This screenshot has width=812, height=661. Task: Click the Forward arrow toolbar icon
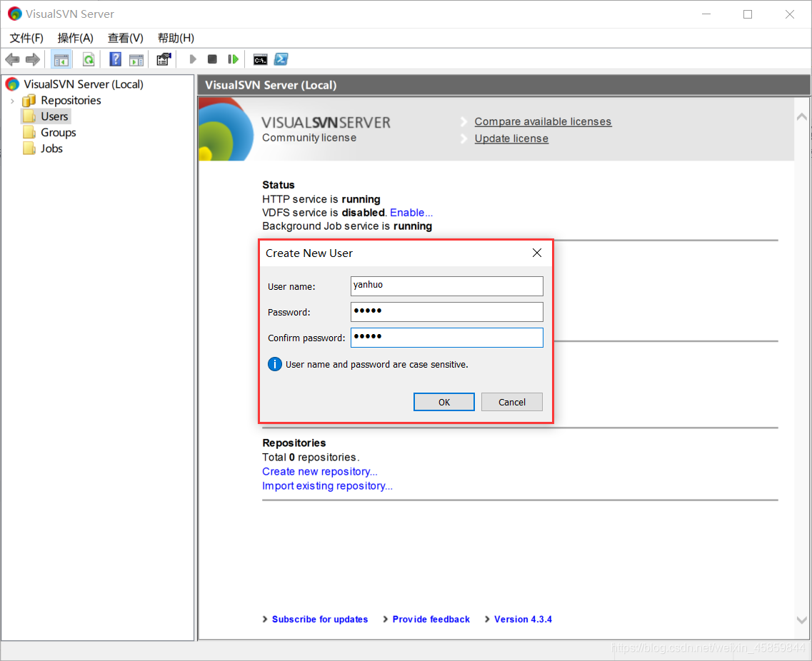click(33, 59)
